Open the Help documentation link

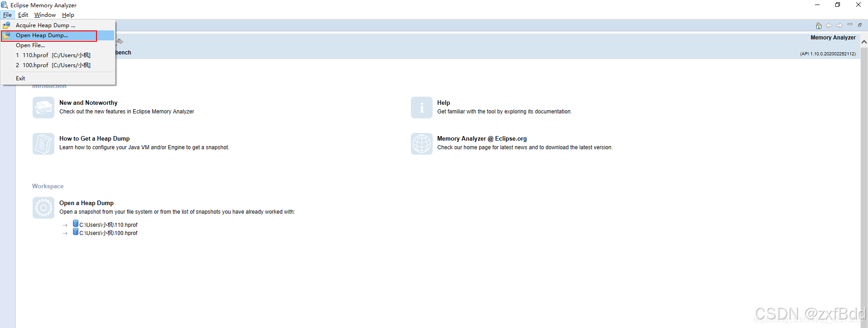444,103
